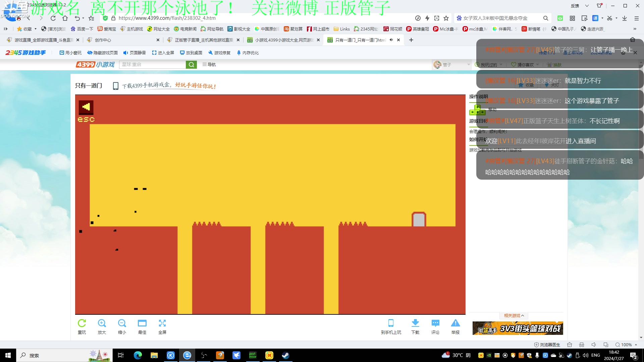Open the 导航 navigation menu
This screenshot has height=362, width=644.
tap(209, 64)
